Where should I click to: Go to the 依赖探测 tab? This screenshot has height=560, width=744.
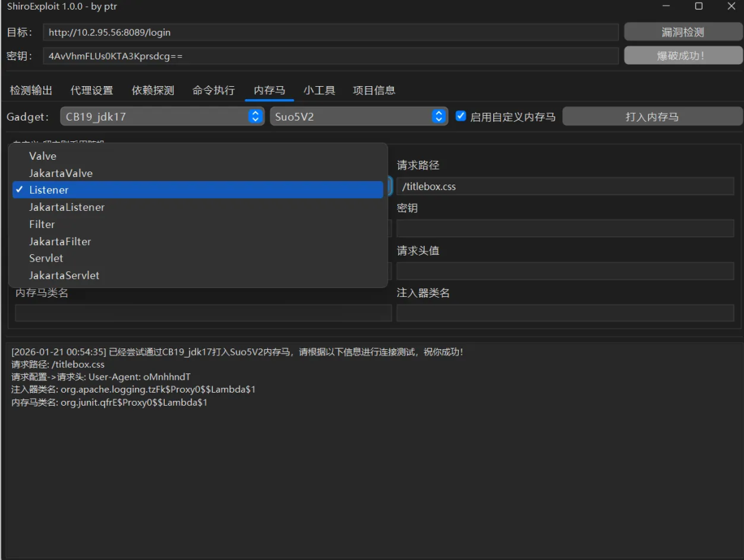coord(153,90)
